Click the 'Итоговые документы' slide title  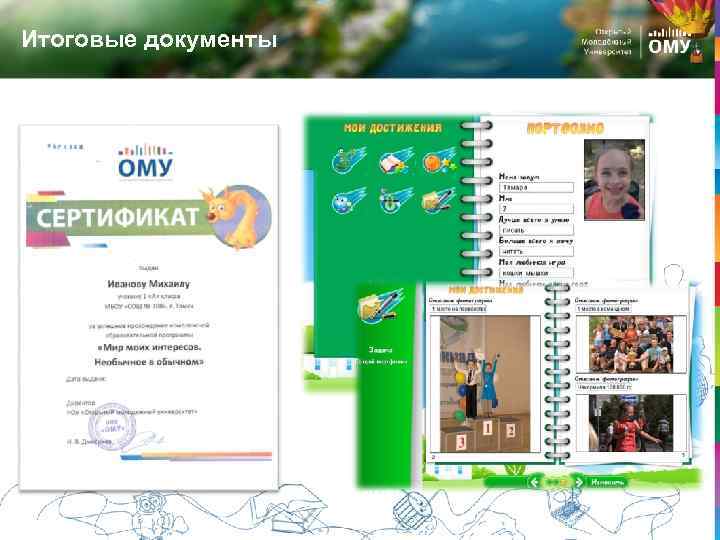[149, 39]
